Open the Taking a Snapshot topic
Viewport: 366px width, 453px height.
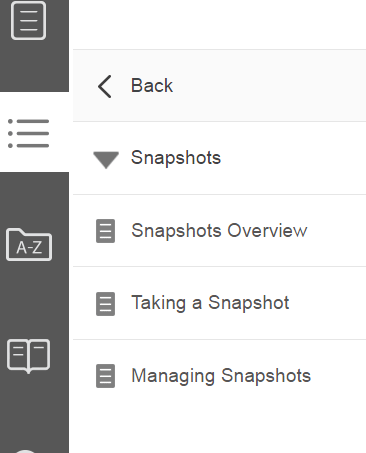[x=210, y=303]
